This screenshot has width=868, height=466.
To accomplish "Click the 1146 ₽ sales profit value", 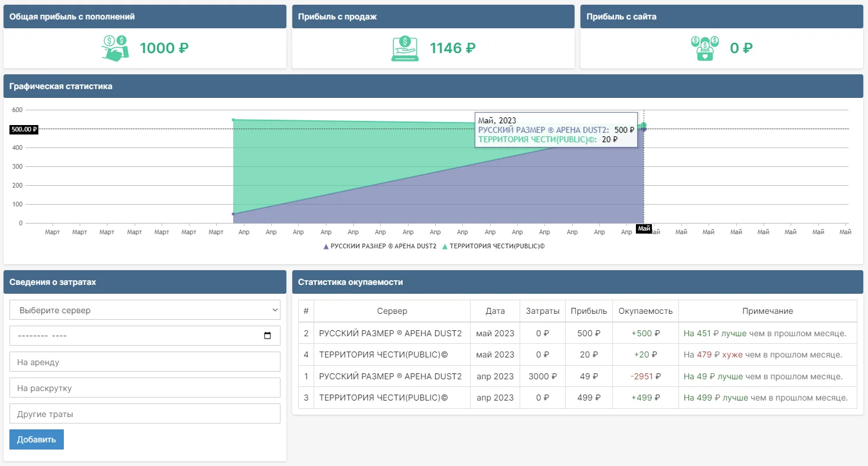I will (452, 48).
